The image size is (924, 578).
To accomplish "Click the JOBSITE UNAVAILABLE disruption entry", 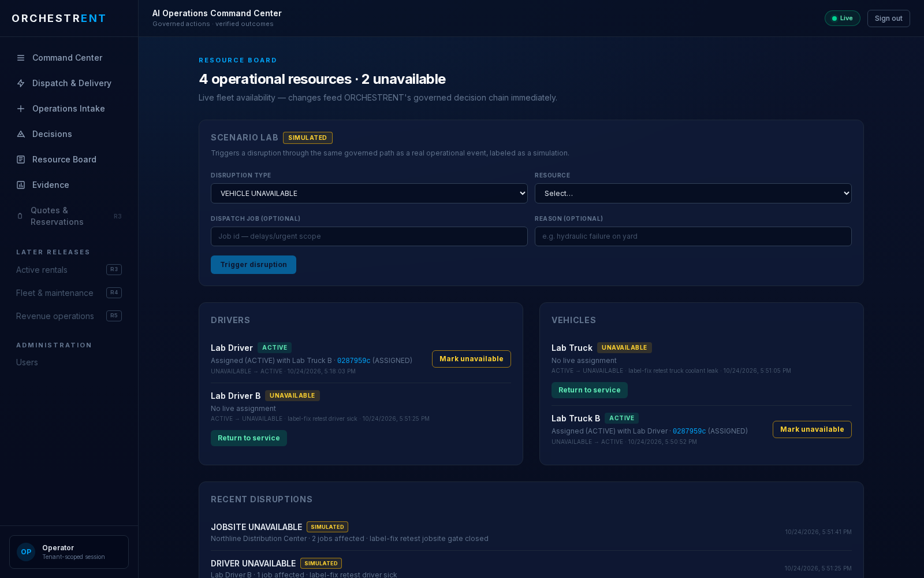I will (531, 532).
